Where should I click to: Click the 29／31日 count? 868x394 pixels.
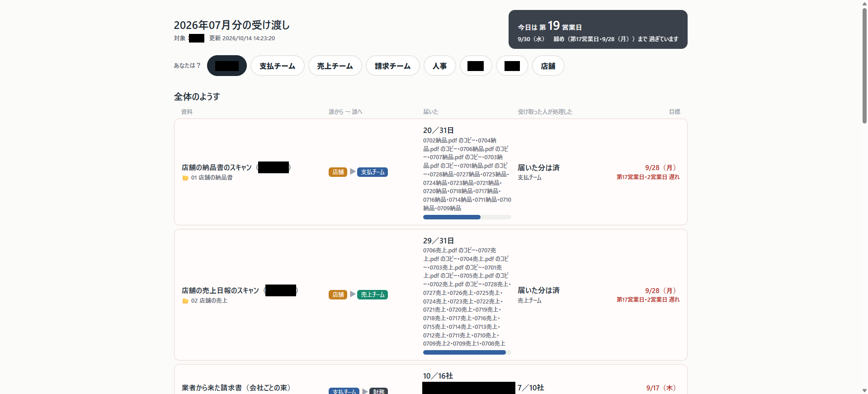(x=439, y=241)
